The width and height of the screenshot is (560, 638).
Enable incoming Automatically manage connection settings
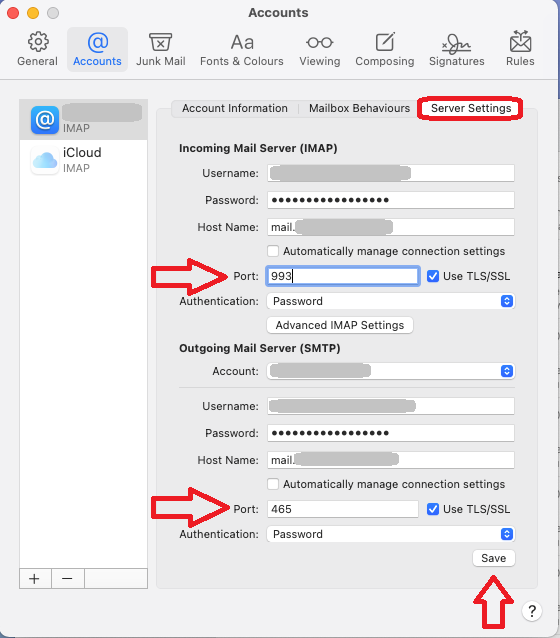coord(273,251)
